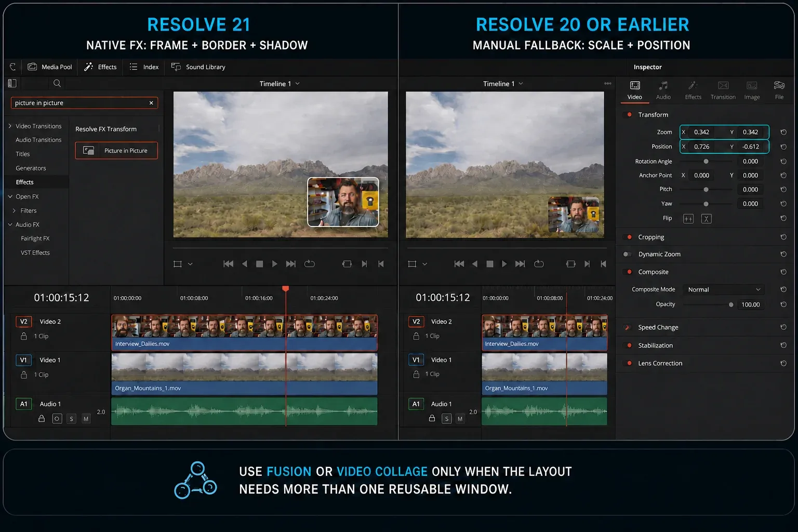Open the Effects panel in the toolbar
Image resolution: width=798 pixels, height=532 pixels.
coord(100,67)
